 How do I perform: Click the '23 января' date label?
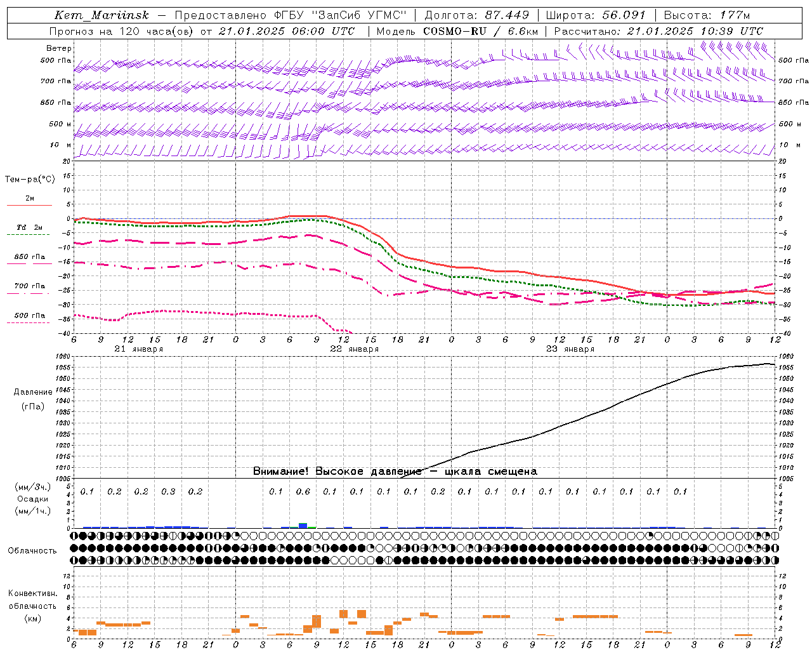pyautogui.click(x=570, y=349)
